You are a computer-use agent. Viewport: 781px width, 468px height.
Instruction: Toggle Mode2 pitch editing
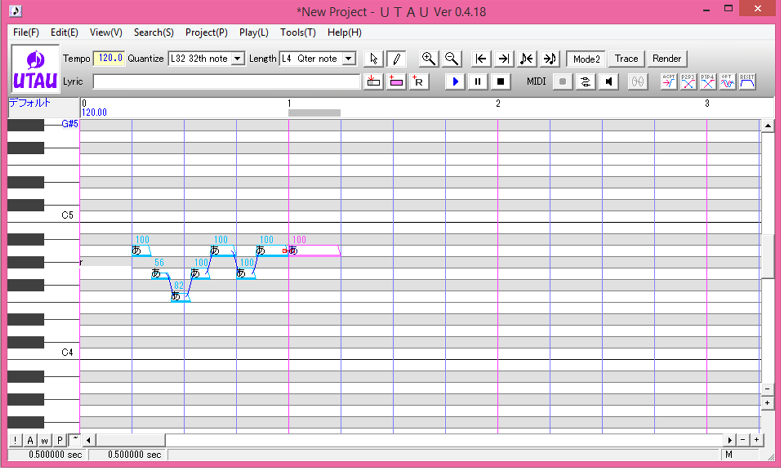coord(586,59)
